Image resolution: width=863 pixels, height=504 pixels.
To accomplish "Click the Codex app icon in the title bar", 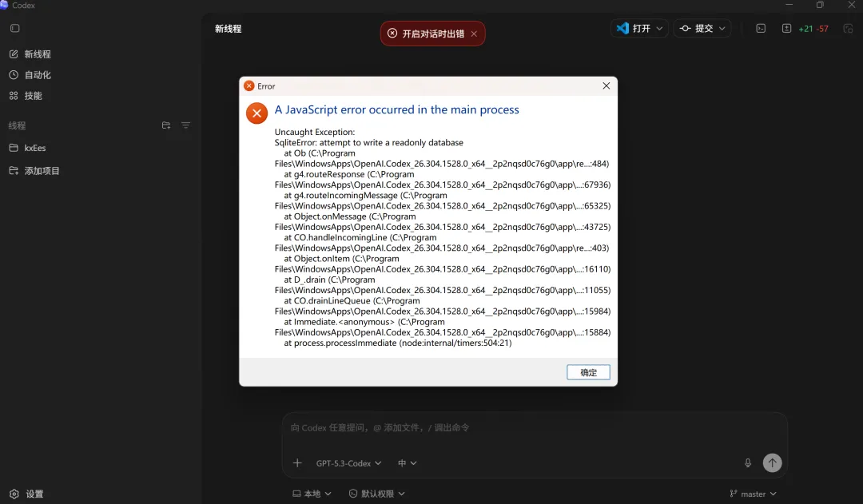I will 5,5.
